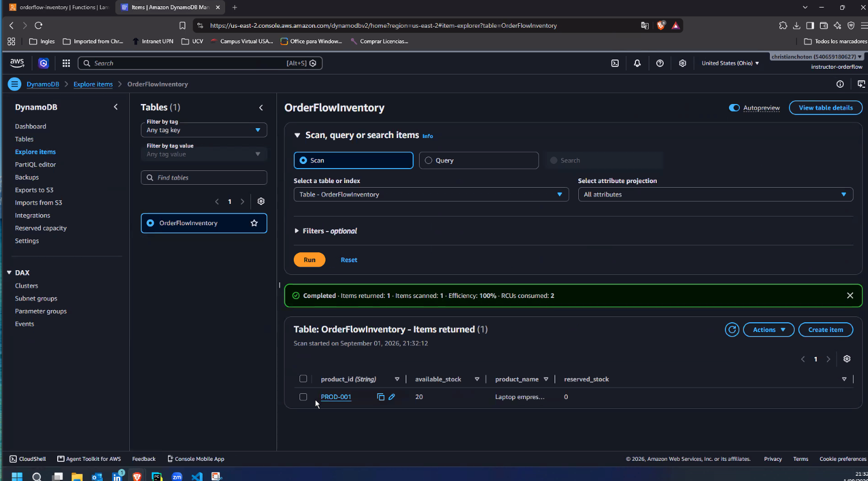
Task: Check the select-all items header checkbox
Action: coord(303,379)
